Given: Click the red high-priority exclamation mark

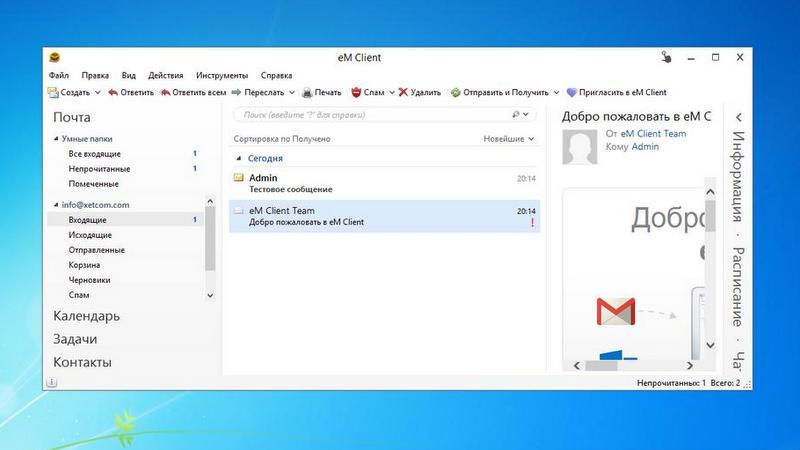Looking at the screenshot, I should tap(532, 222).
